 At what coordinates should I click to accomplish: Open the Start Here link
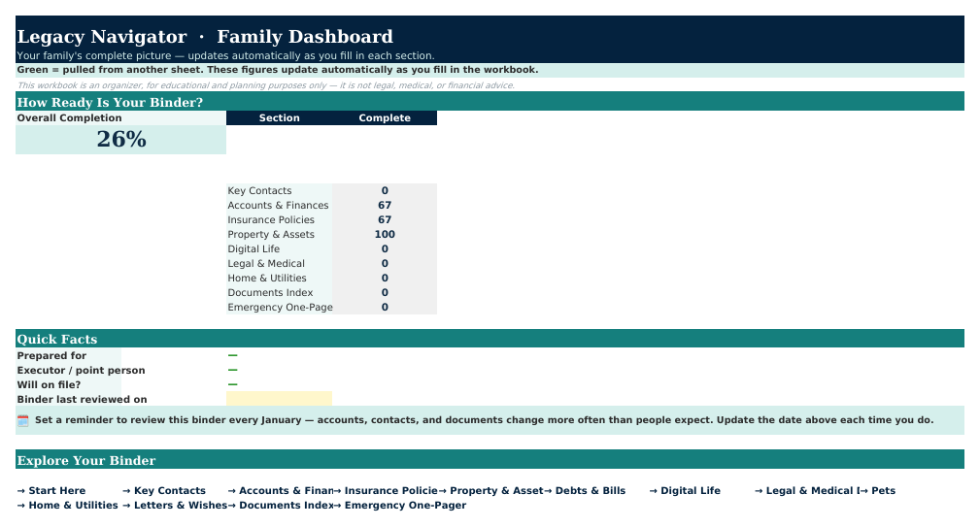click(51, 491)
